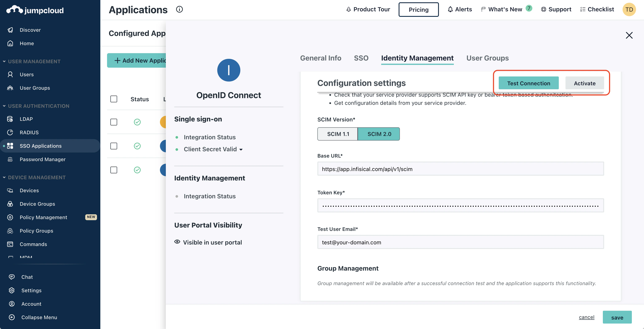Click the Checklist list icon
The width and height of the screenshot is (644, 329).
pyautogui.click(x=583, y=9)
